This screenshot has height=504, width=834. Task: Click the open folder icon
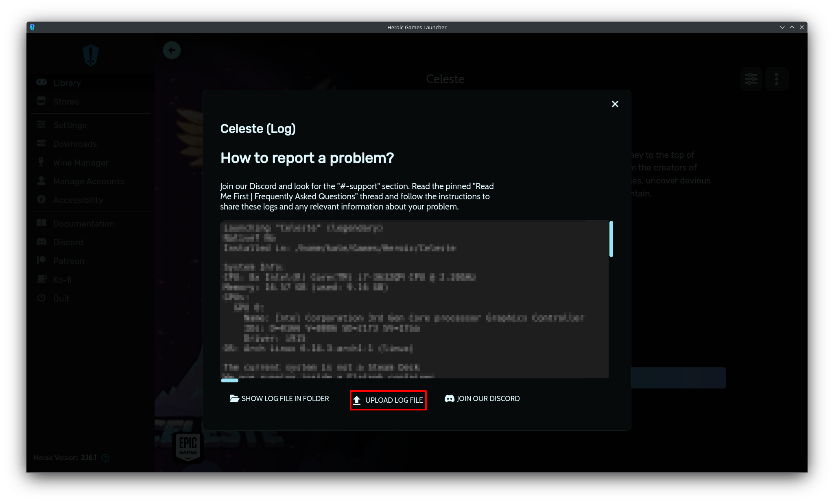coord(234,399)
